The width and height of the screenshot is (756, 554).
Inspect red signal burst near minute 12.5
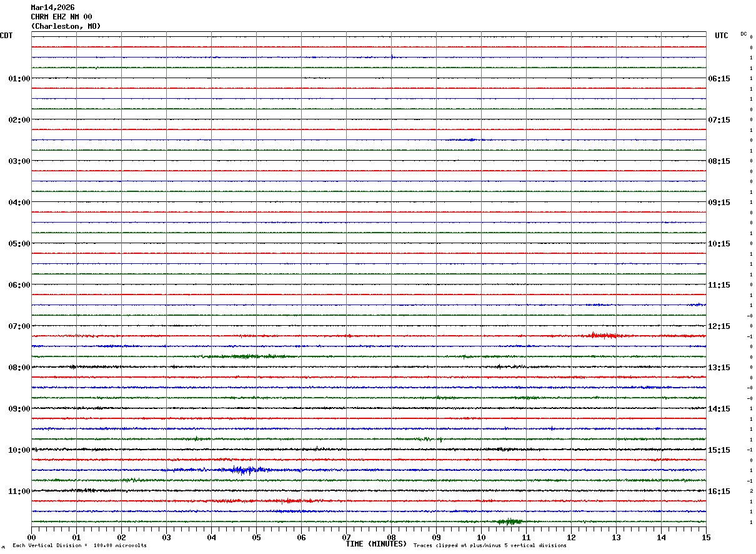coord(605,336)
